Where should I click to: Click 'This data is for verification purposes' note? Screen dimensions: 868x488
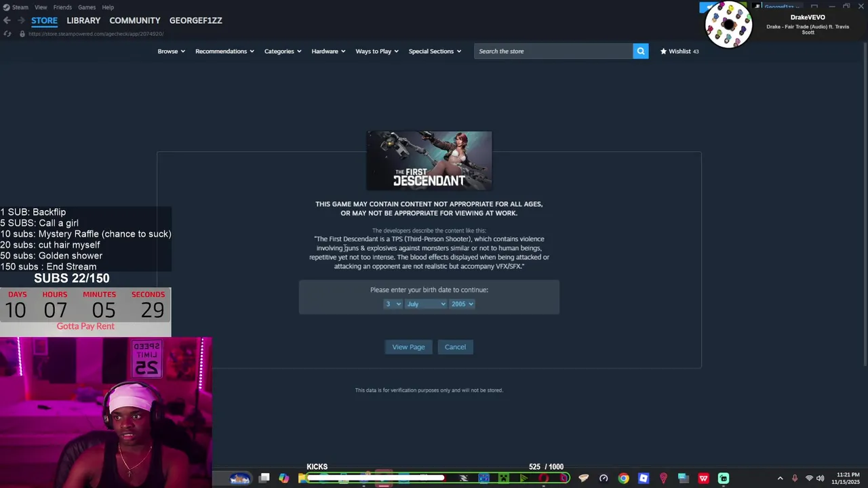(x=429, y=390)
